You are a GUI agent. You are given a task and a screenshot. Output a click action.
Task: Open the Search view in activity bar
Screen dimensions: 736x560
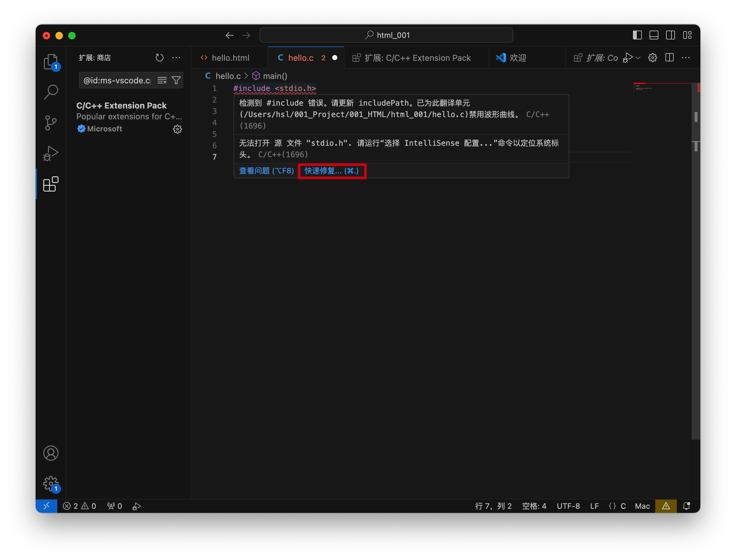pyautogui.click(x=51, y=92)
